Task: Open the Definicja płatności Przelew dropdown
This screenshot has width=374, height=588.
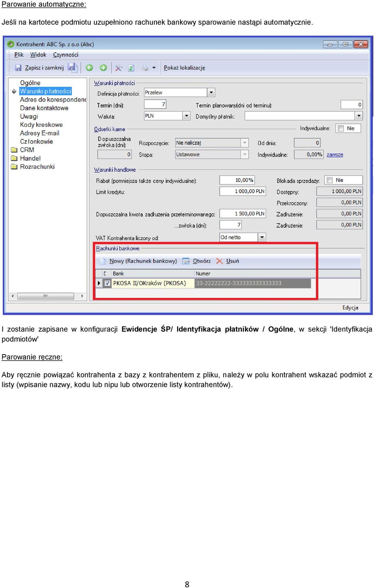Action: click(x=211, y=93)
